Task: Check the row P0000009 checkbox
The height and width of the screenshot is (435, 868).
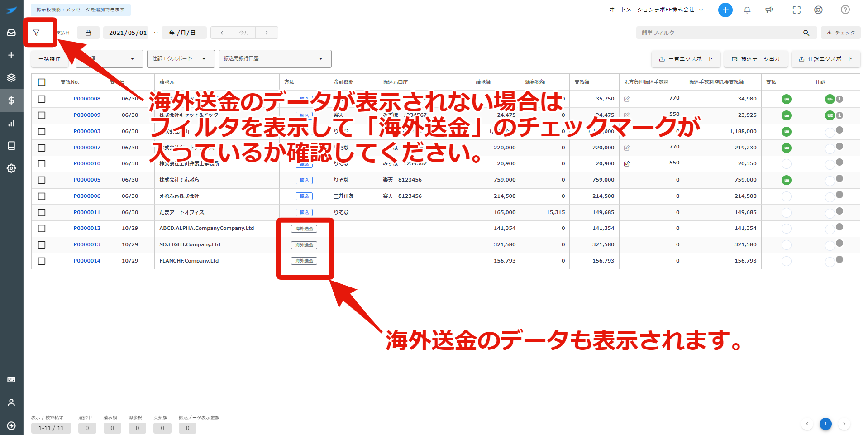Action: click(42, 115)
